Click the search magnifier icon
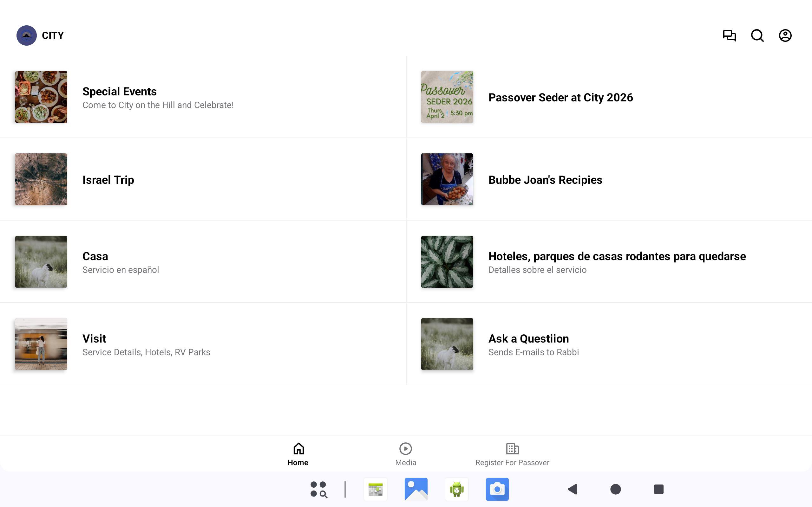The height and width of the screenshot is (507, 812). tap(757, 35)
